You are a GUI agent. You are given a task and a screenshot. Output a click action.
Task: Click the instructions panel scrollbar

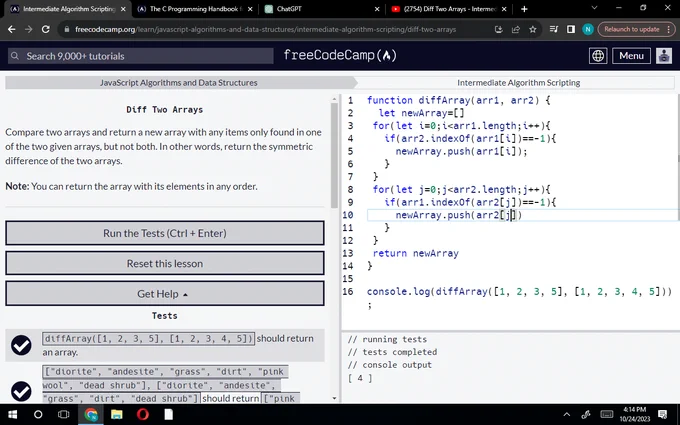[334, 156]
